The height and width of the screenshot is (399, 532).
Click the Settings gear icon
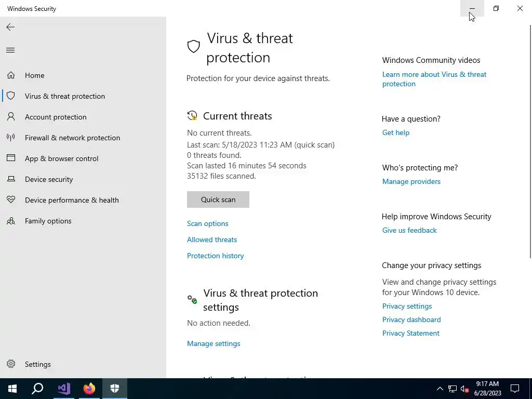tap(11, 364)
